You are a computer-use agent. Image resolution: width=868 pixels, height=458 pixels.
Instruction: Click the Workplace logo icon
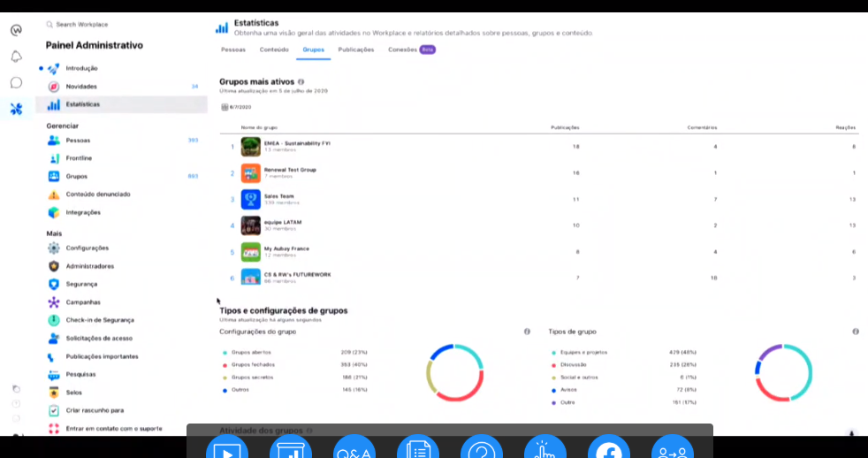[x=16, y=30]
